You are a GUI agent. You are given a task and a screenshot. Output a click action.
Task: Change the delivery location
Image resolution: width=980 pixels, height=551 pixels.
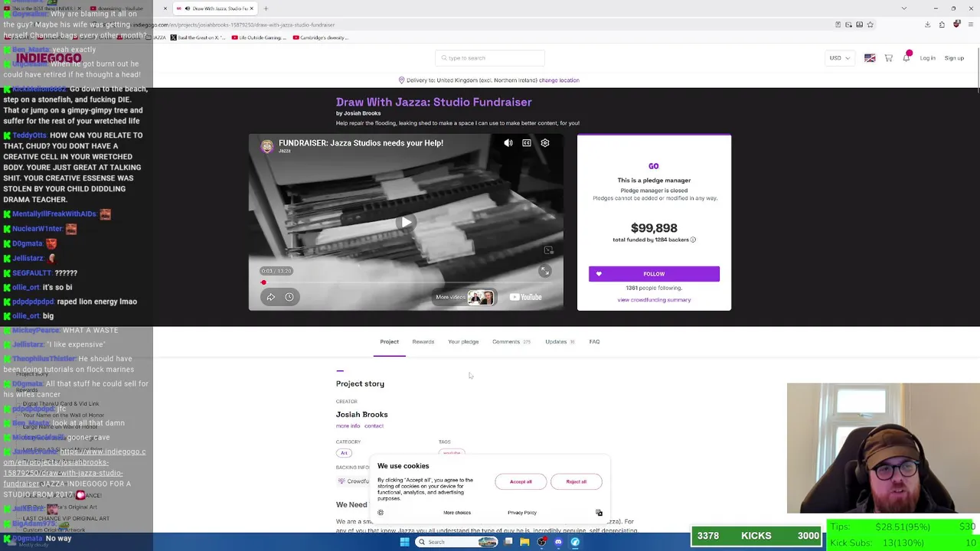559,80
